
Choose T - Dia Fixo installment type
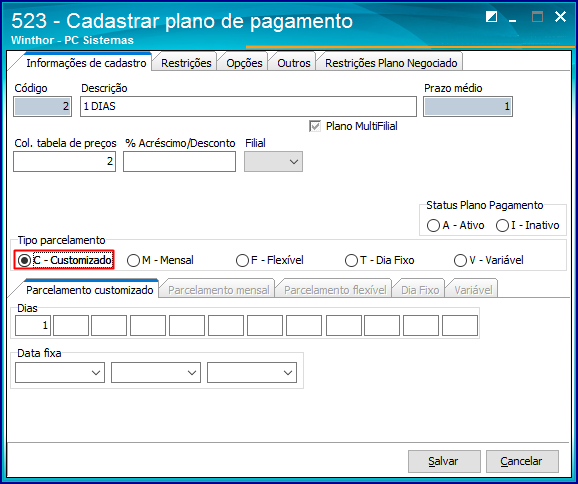(351, 261)
